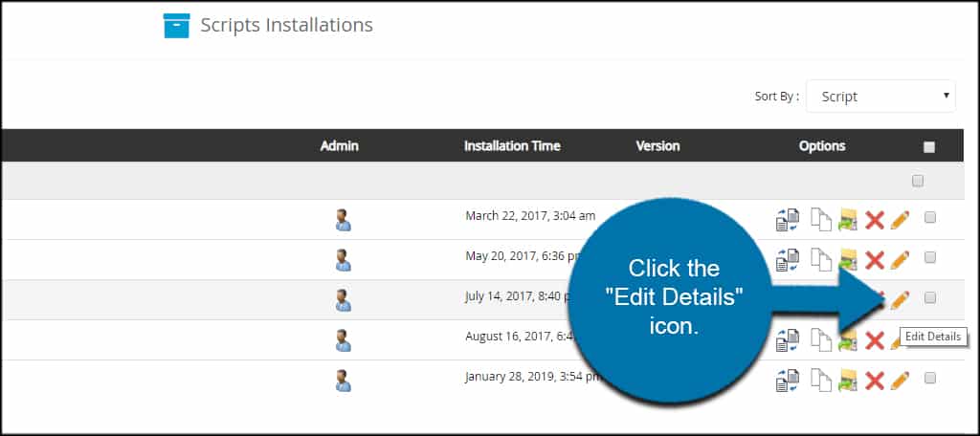
Task: Toggle the select-all checkbox in the header
Action: coord(929,147)
